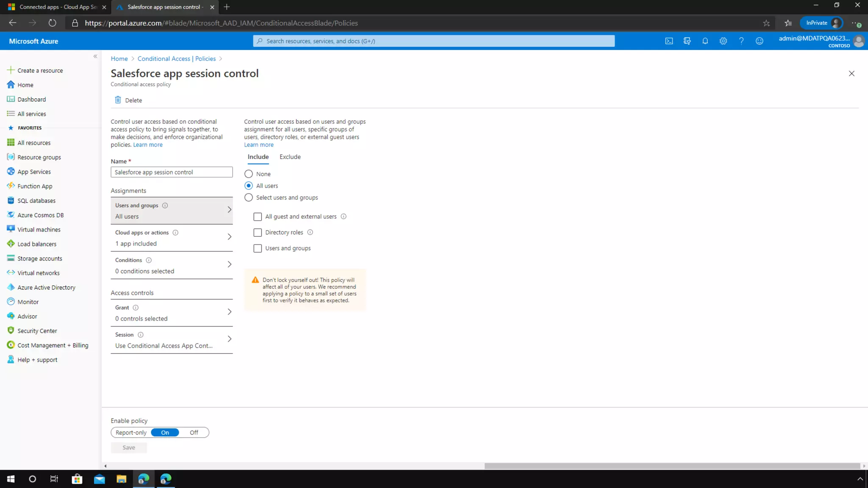Set Enable policy toggle to Off
Viewport: 868px width, 488px height.
194,433
